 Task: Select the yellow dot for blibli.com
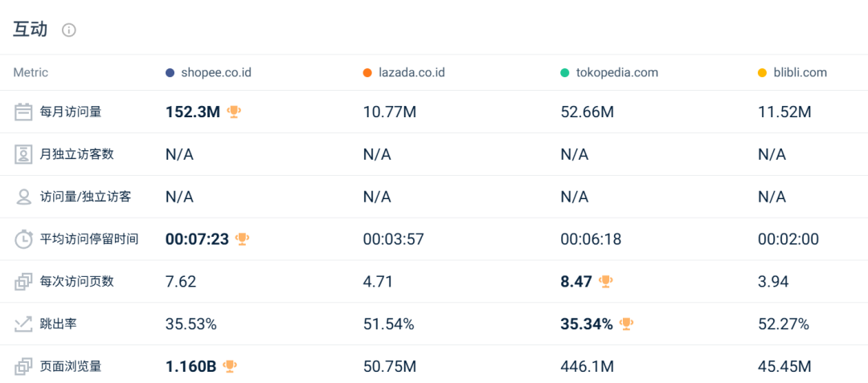pyautogui.click(x=762, y=73)
